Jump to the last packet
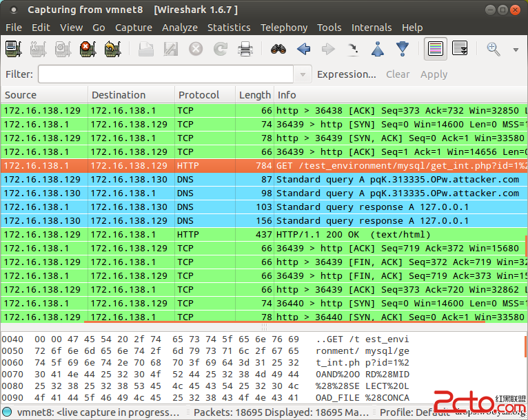Viewport: 528px width, 420px height. (403, 49)
